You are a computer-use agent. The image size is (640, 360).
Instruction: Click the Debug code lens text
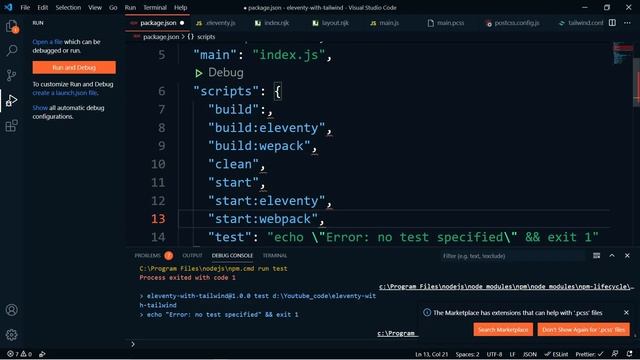(226, 73)
